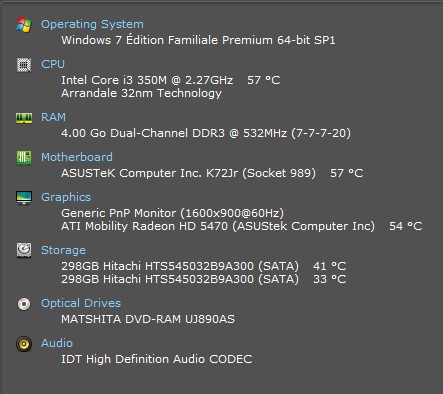Open the Graphics section heading
This screenshot has height=394, width=443.
pos(66,197)
